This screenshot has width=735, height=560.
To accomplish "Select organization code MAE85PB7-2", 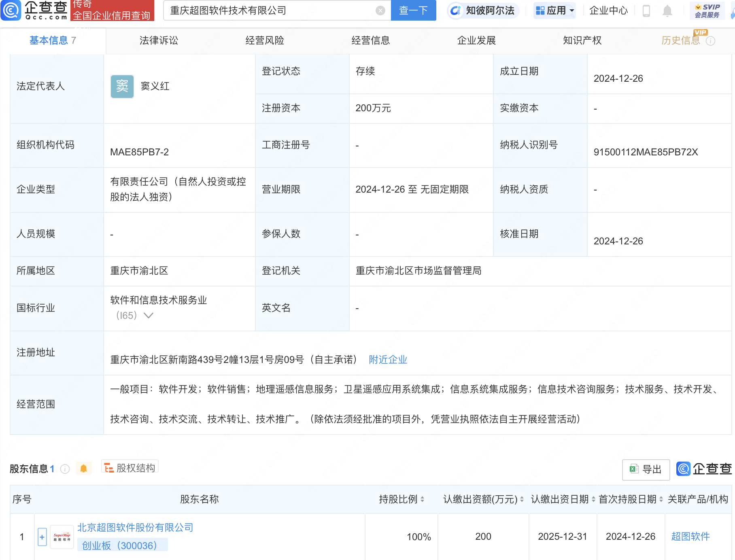I will tap(139, 152).
